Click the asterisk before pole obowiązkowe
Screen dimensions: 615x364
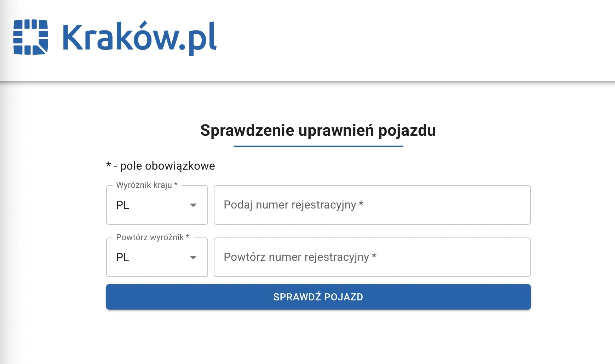[109, 165]
